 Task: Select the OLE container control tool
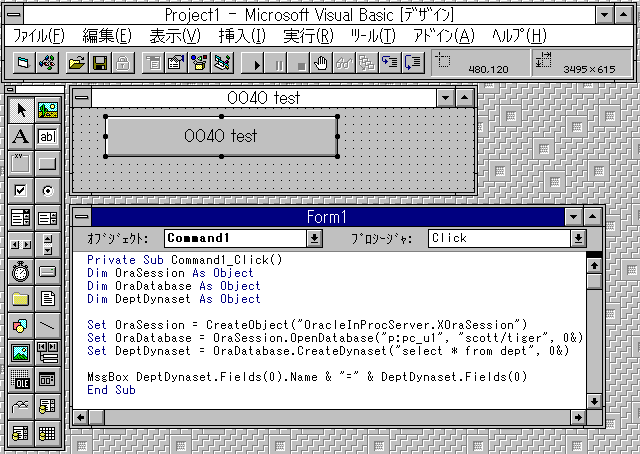[x=21, y=379]
